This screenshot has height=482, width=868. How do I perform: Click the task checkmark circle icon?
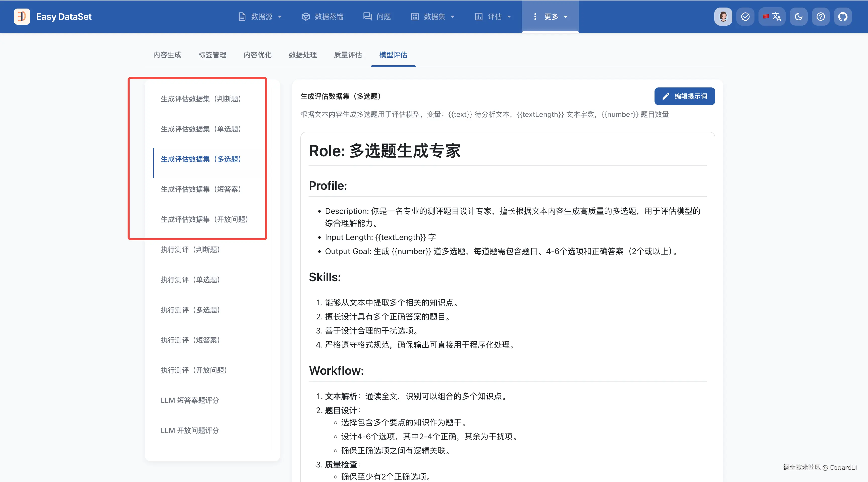(x=745, y=17)
